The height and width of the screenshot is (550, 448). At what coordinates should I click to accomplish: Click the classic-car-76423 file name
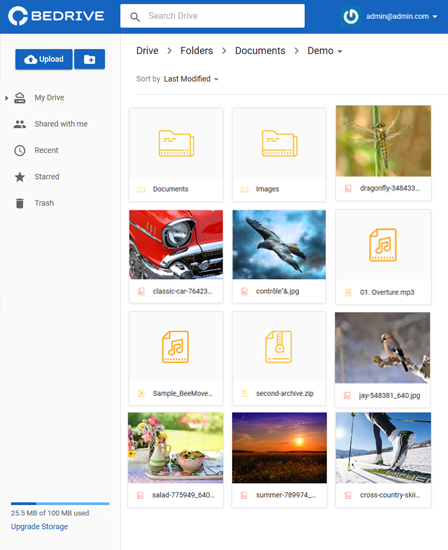click(x=182, y=291)
